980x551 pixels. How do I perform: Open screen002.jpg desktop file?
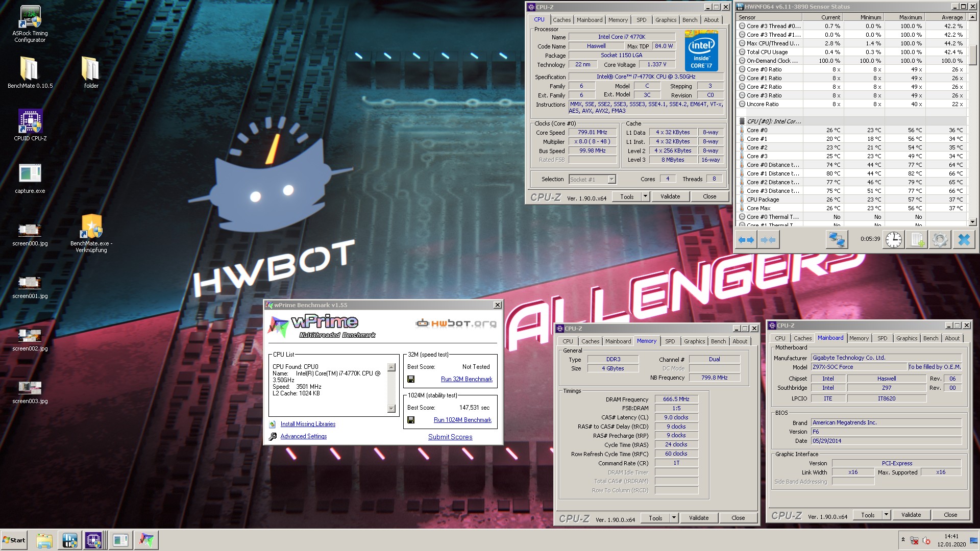30,340
